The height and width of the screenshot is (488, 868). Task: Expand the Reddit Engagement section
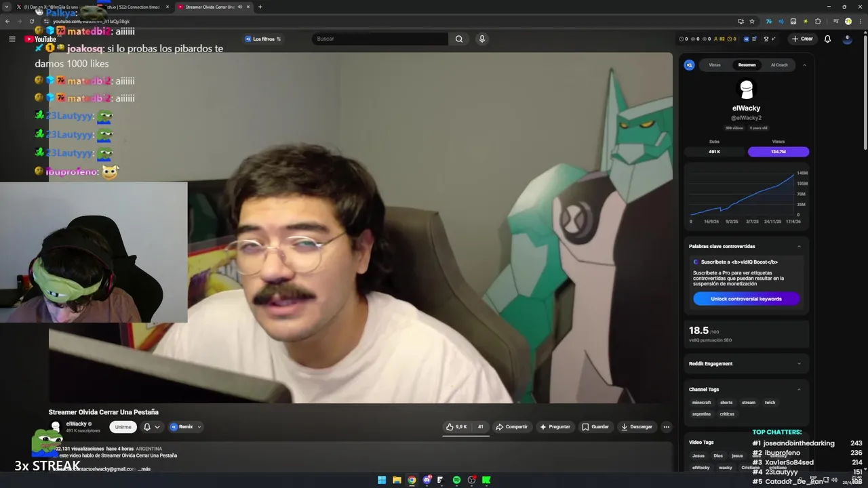click(x=799, y=363)
